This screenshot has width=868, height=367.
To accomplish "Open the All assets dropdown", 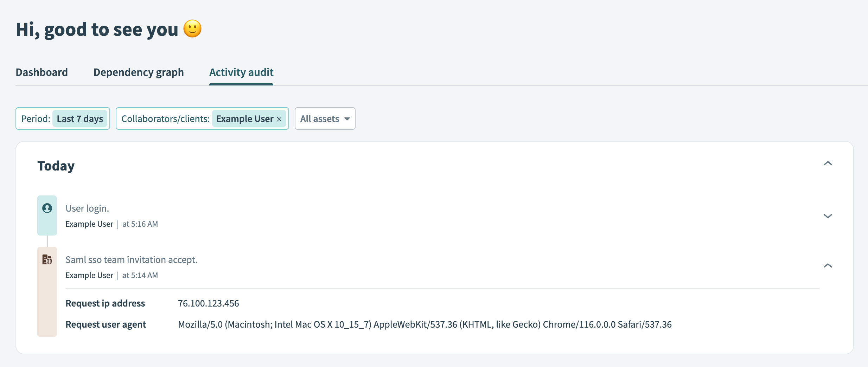I will tap(324, 118).
